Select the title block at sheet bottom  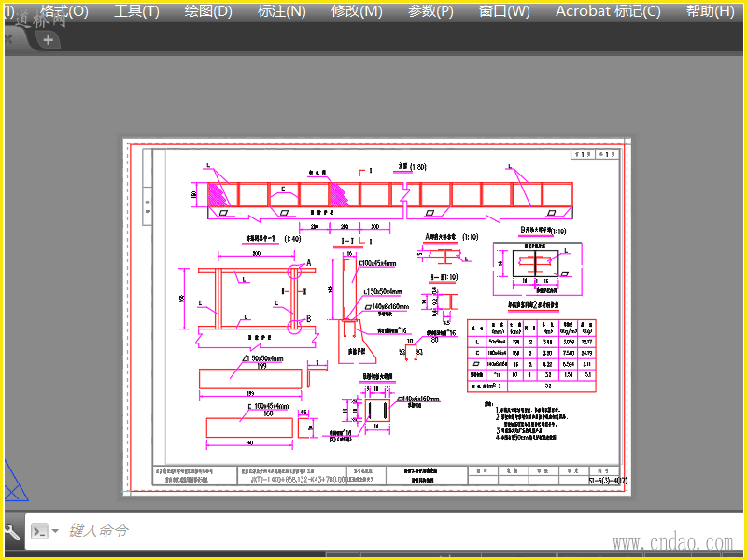389,475
